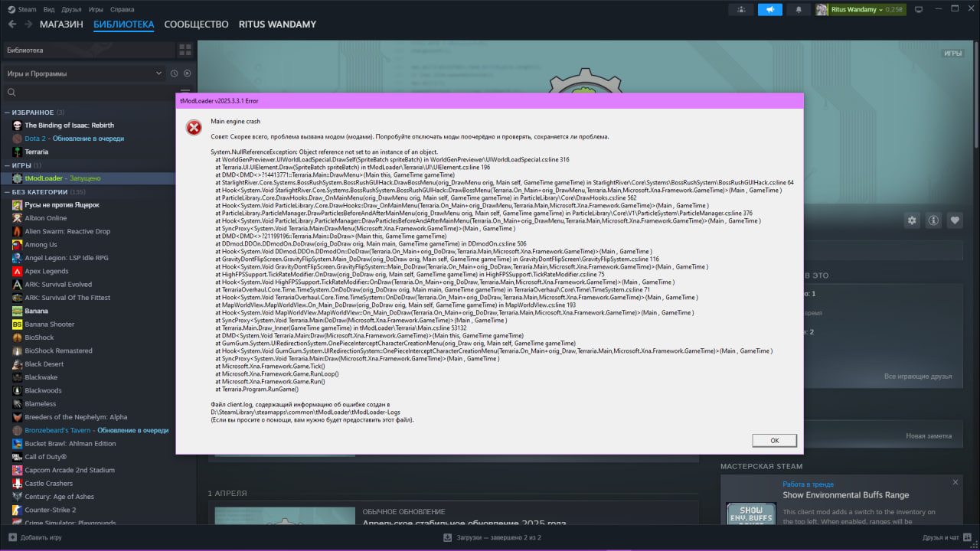This screenshot has width=980, height=551.
Task: Open Castle Crashers in the list
Action: click(48, 484)
